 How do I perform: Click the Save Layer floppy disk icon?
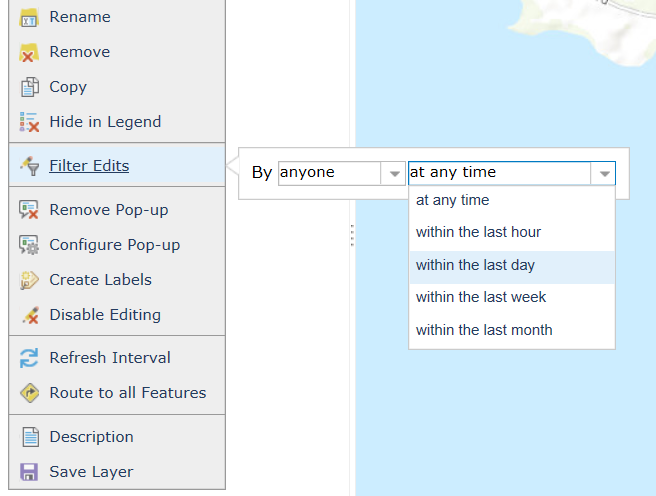[29, 472]
